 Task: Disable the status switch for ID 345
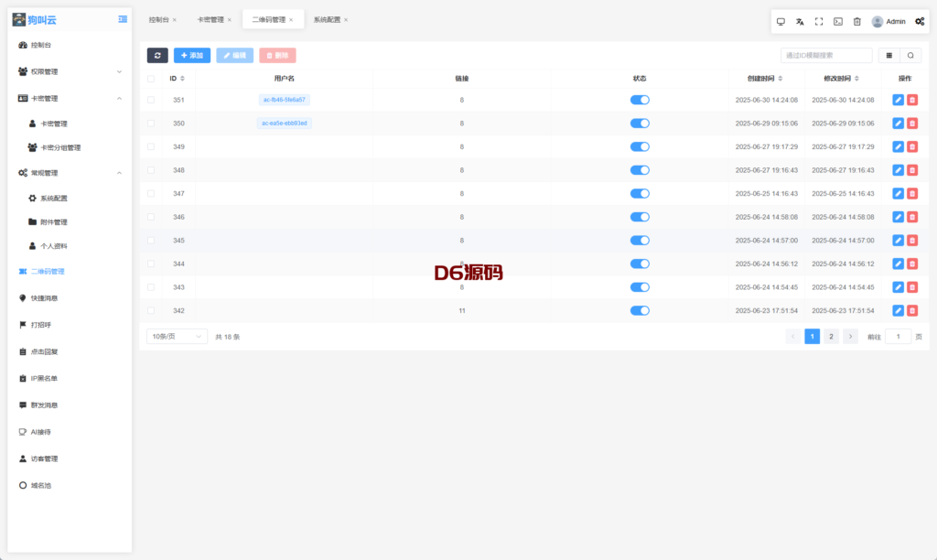coord(640,241)
